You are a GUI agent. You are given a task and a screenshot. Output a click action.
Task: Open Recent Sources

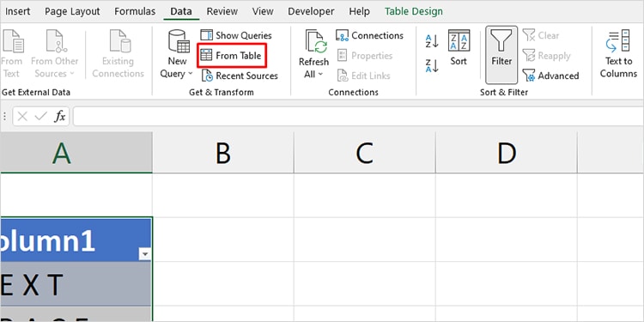coord(239,76)
